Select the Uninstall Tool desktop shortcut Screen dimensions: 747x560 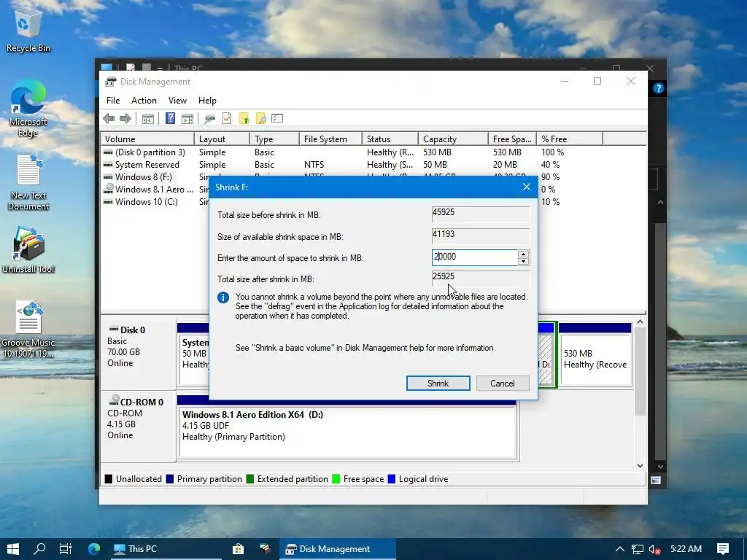pos(28,251)
